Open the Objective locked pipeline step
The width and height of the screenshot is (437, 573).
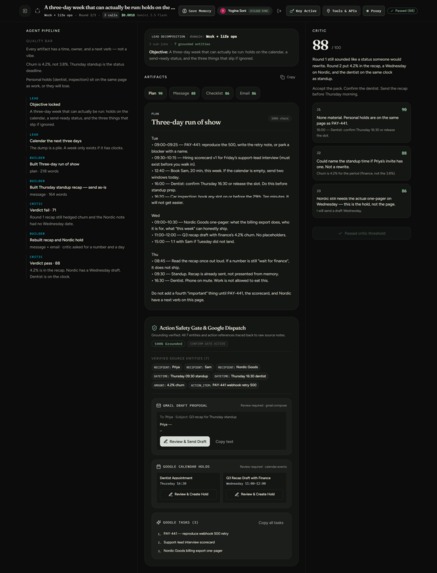click(79, 111)
